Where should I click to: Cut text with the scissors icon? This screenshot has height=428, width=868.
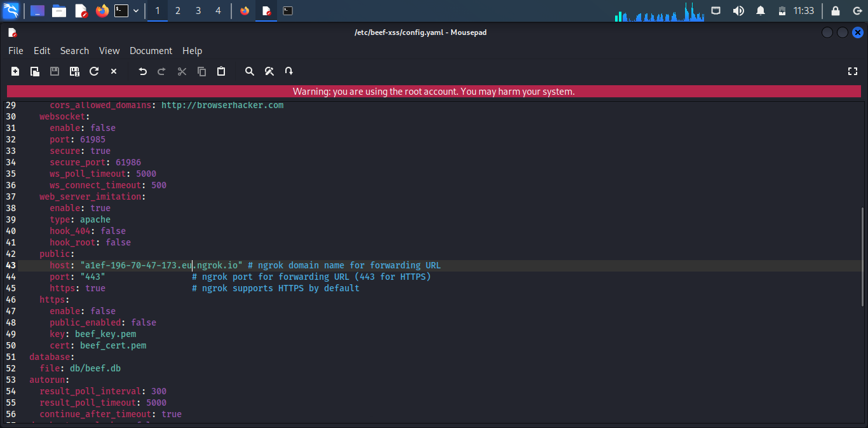coord(182,71)
